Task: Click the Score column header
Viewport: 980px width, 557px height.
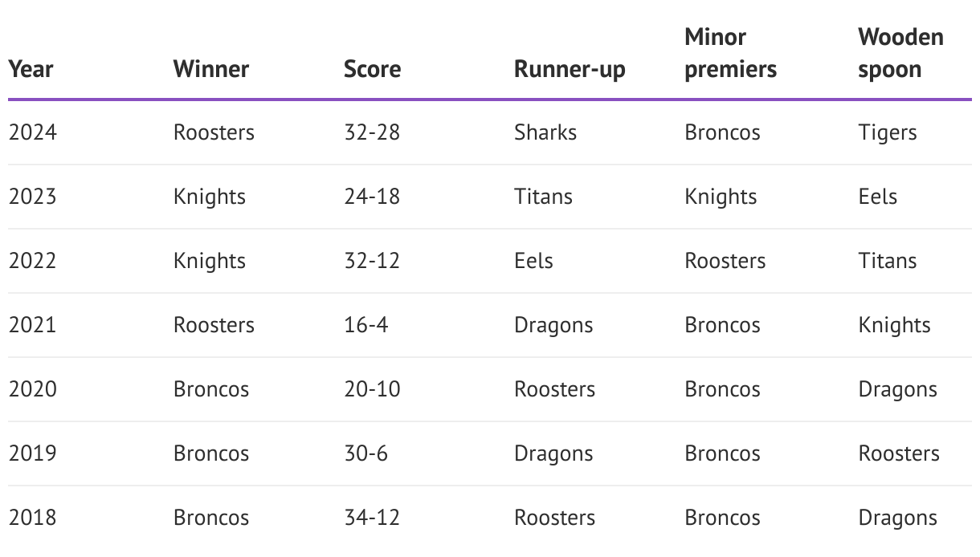Action: pos(372,69)
